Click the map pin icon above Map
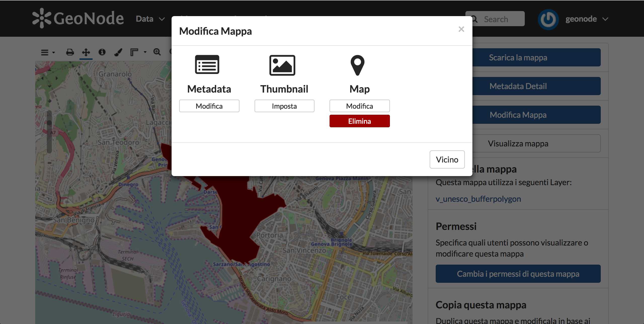 (357, 65)
